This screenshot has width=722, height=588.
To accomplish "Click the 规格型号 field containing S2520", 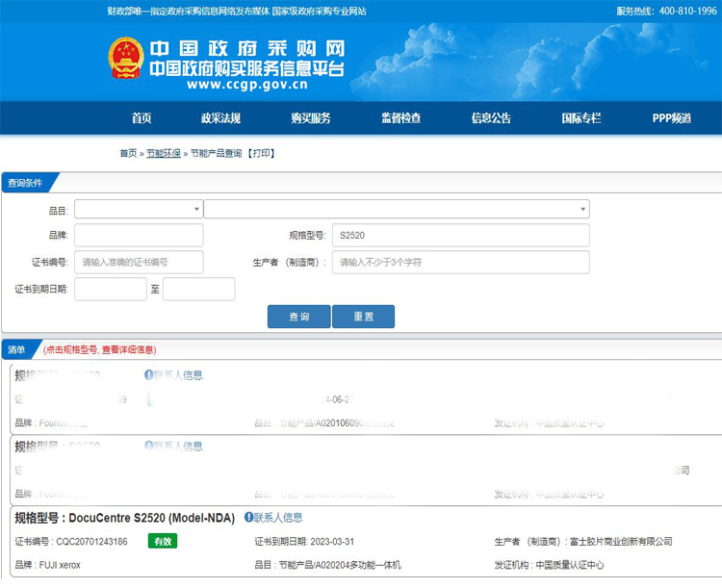I will [460, 235].
